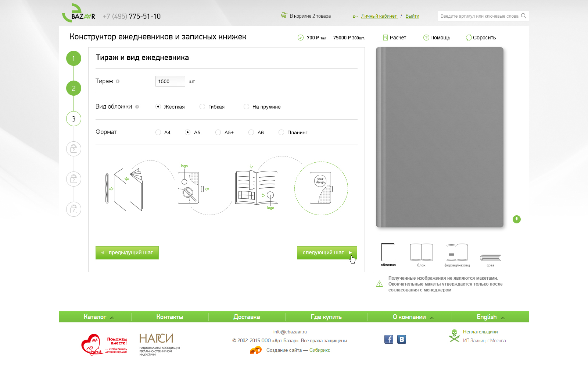Click the Тираж quantity input field
This screenshot has width=588, height=368.
[170, 81]
